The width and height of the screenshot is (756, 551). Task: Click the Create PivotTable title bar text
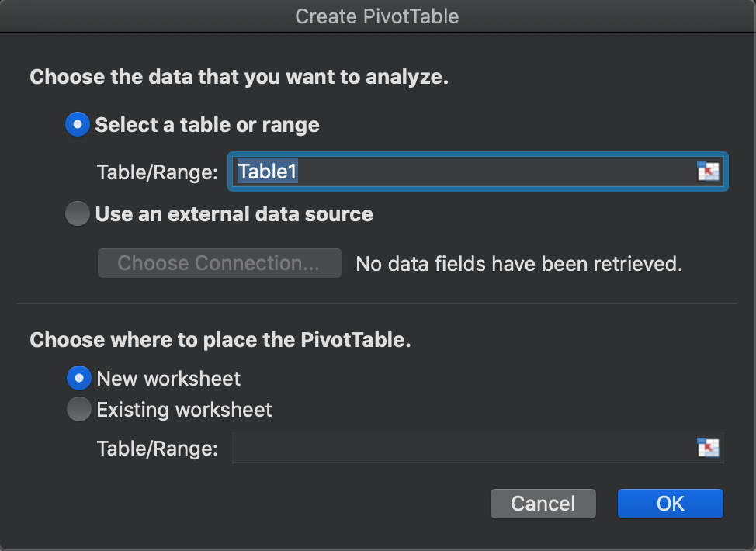[x=377, y=16]
